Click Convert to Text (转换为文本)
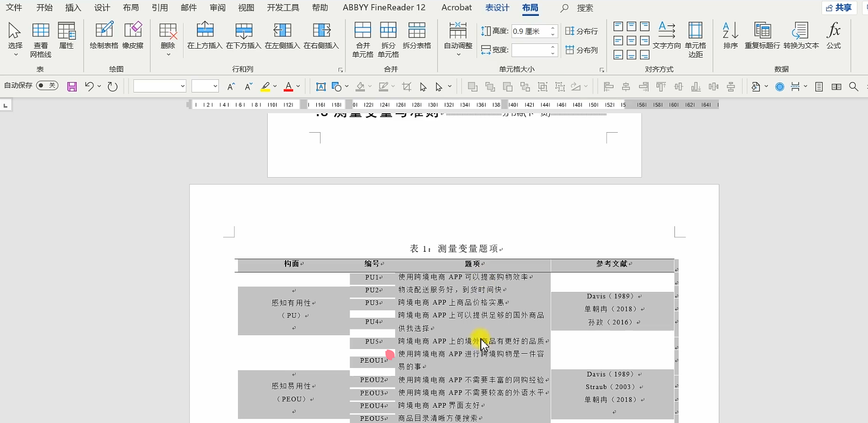 801,36
